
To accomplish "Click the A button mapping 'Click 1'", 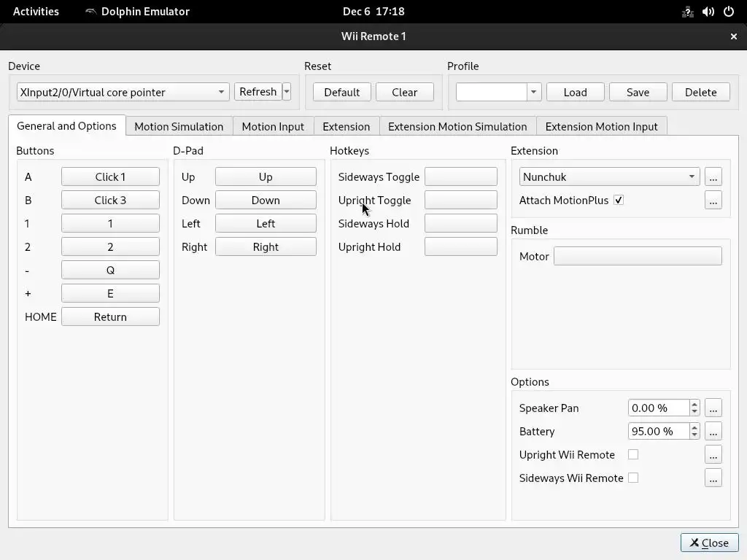I will pyautogui.click(x=110, y=176).
